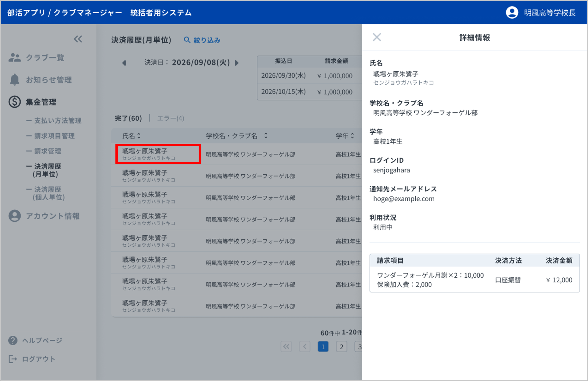This screenshot has height=381, width=588.
Task: Click 保険加入費：2,000 item
Action: point(404,285)
